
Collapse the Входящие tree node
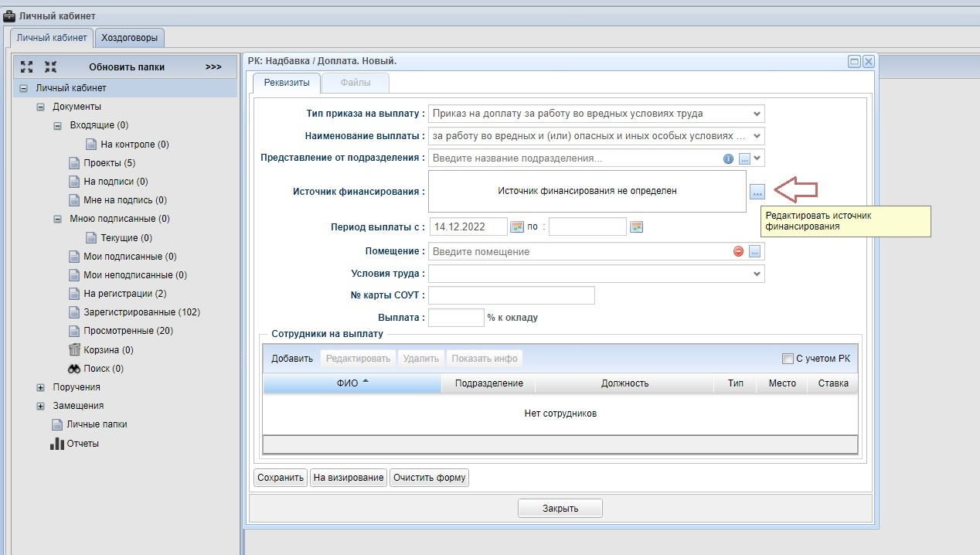coord(57,125)
